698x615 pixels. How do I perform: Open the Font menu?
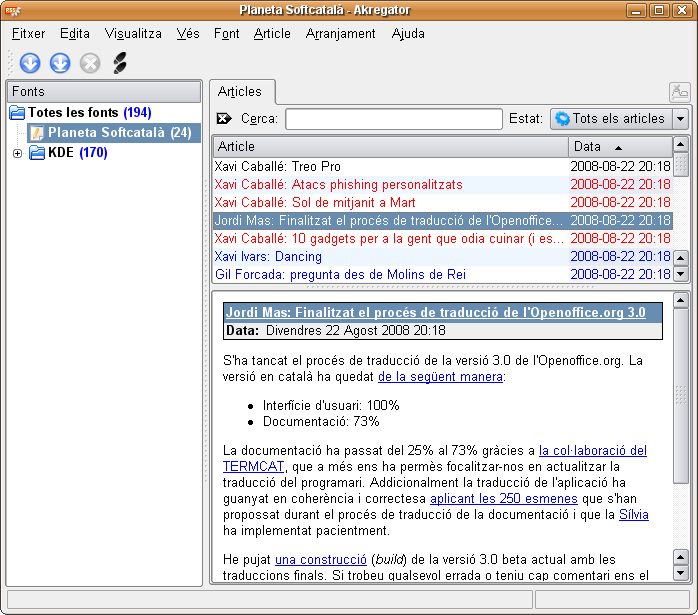point(227,34)
